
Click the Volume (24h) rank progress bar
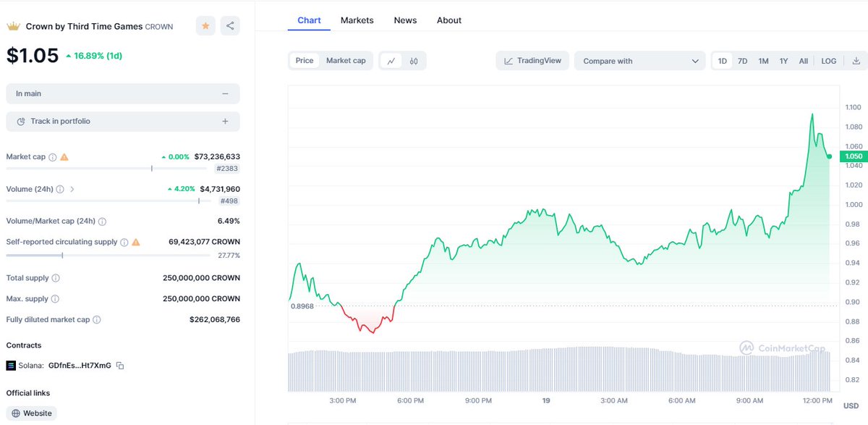pyautogui.click(x=109, y=201)
